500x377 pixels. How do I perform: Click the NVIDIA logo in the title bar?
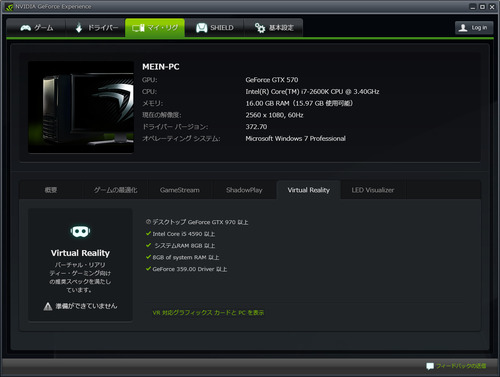click(x=9, y=7)
